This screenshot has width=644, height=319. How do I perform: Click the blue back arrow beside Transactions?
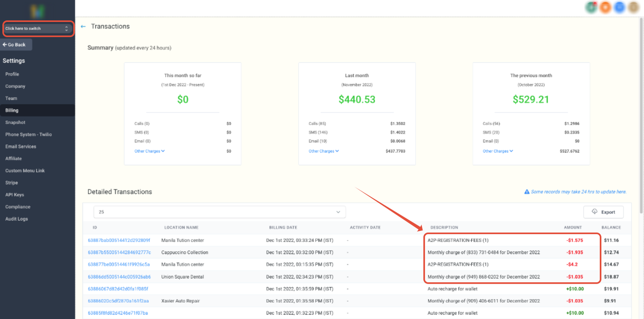click(83, 27)
